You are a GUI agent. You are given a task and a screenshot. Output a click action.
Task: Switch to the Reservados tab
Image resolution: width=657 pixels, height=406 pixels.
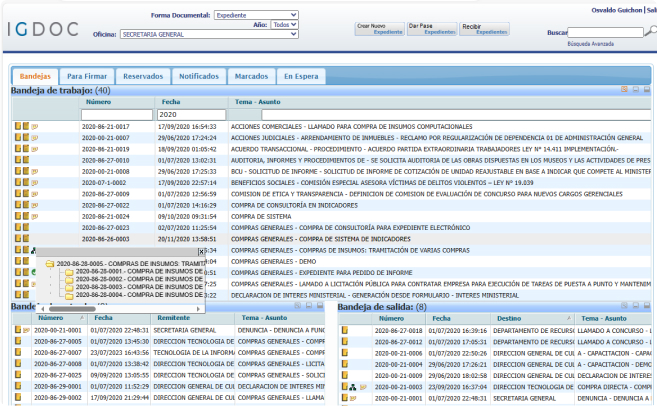[143, 76]
